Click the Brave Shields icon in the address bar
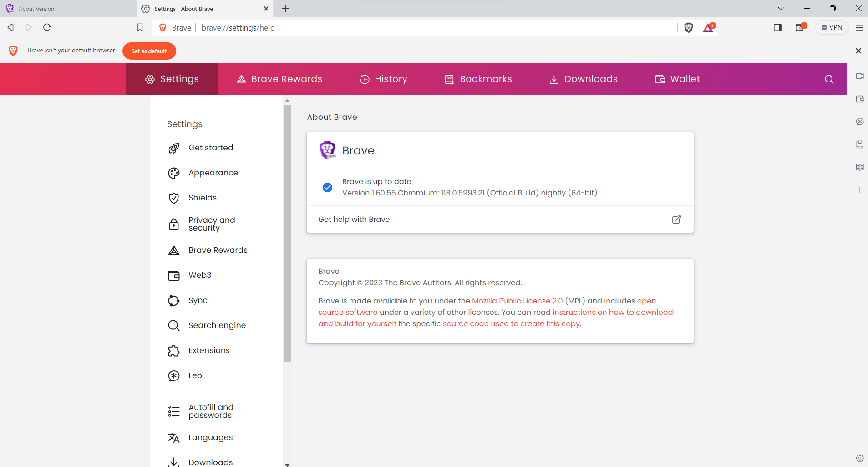 688,27
